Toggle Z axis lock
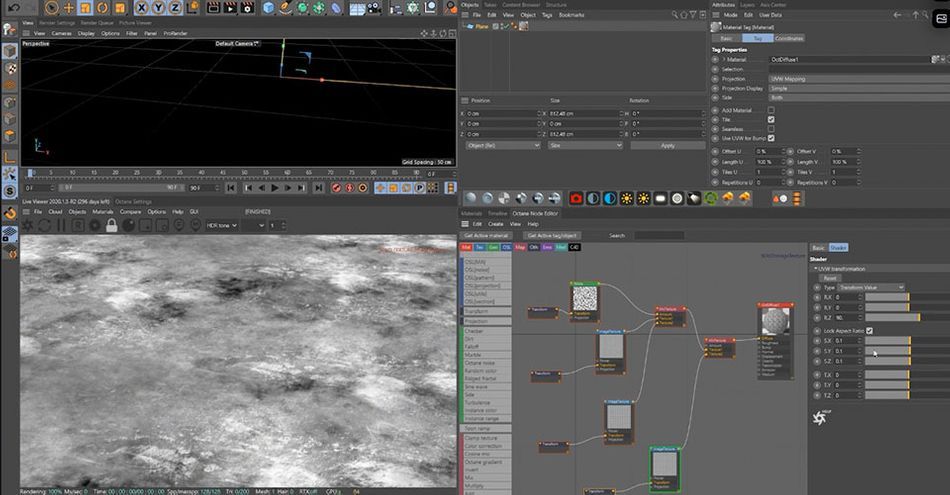The height and width of the screenshot is (495, 950). [x=175, y=8]
